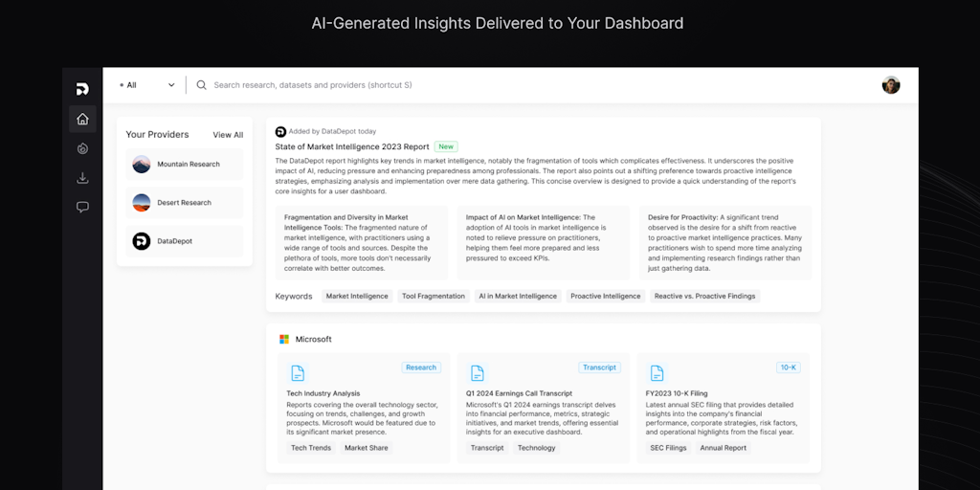Open State of Market Intelligence 2023 Report
980x490 pixels.
coord(351,146)
